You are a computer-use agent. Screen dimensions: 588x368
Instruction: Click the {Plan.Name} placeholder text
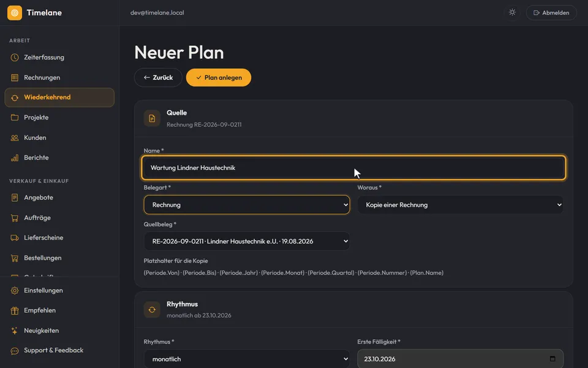[427, 272]
